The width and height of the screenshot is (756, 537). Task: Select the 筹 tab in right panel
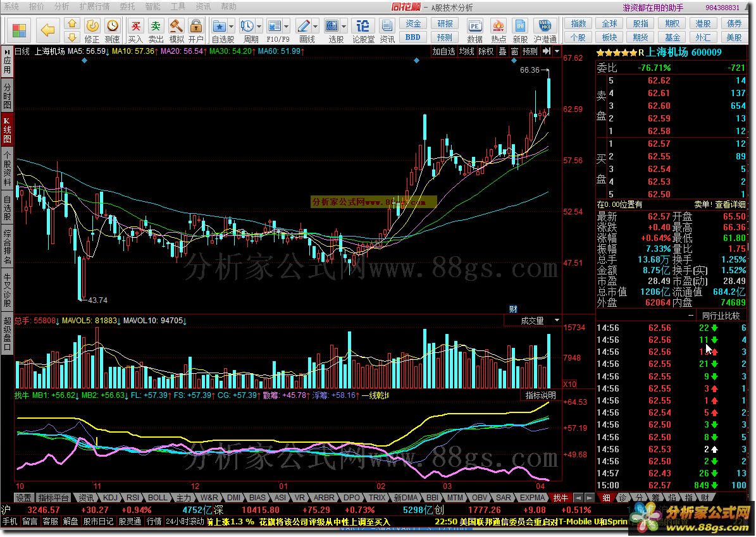(654, 498)
